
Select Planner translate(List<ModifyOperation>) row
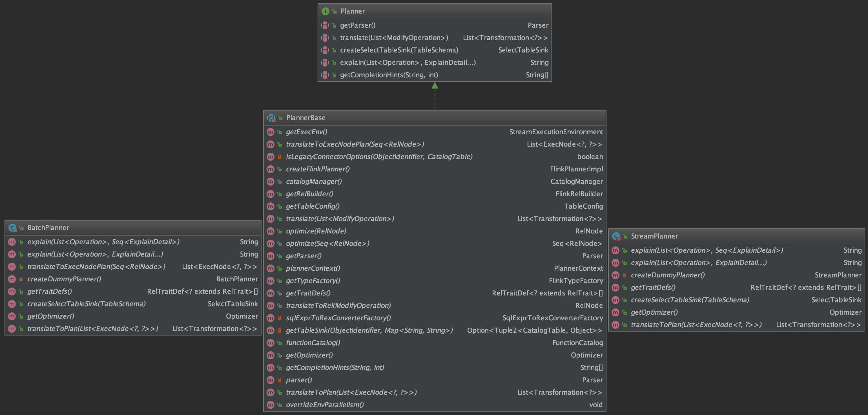435,38
